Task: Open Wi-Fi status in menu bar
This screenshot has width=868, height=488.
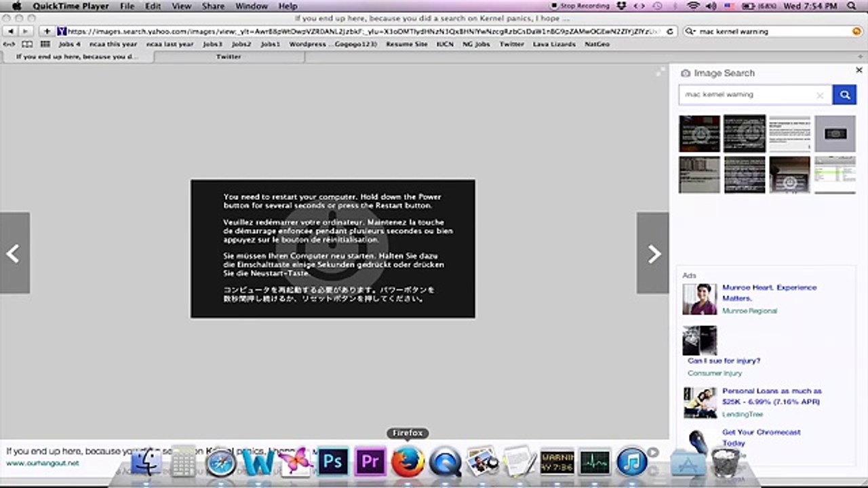Action: tap(693, 6)
